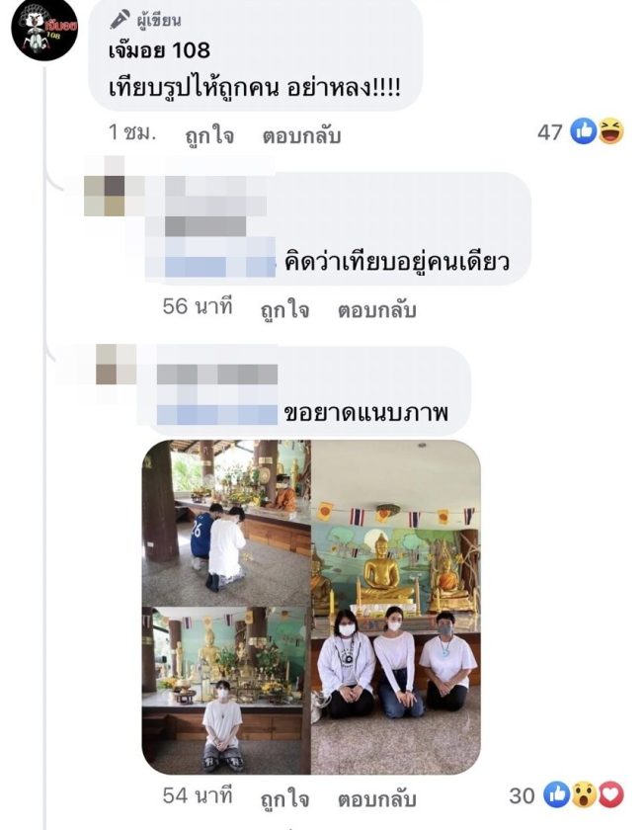Viewport: 644px width, 830px height.
Task: Open the เจ๊มอย 108 page name link
Action: tap(159, 50)
